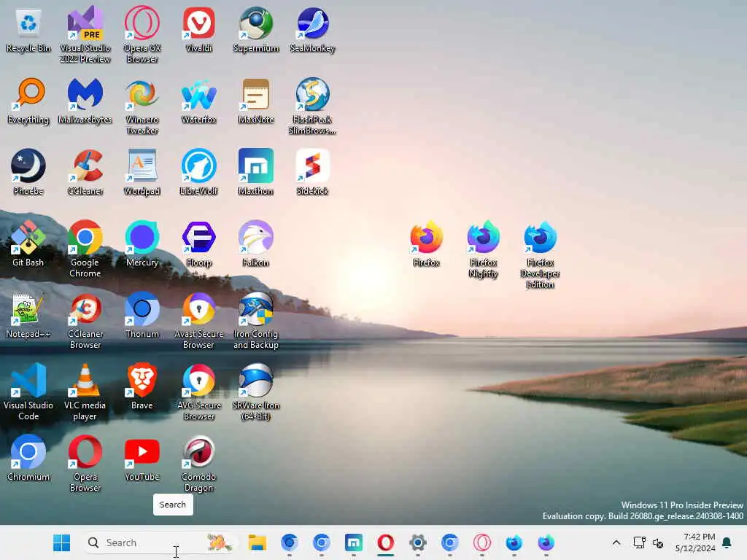
Task: Select the FlashPeak SlimBrowser shortcut
Action: click(x=312, y=106)
